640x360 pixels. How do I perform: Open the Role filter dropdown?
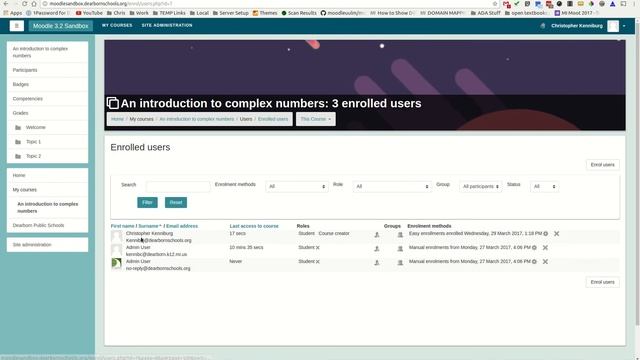coord(392,187)
